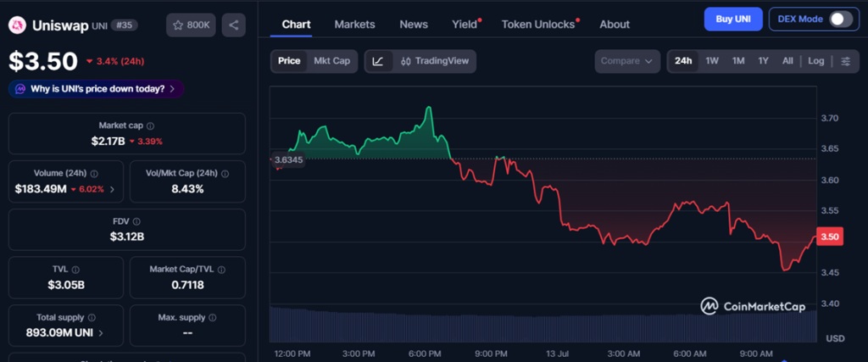The width and height of the screenshot is (868, 362).
Task: Click the volume bars under the chart
Action: tap(543, 324)
